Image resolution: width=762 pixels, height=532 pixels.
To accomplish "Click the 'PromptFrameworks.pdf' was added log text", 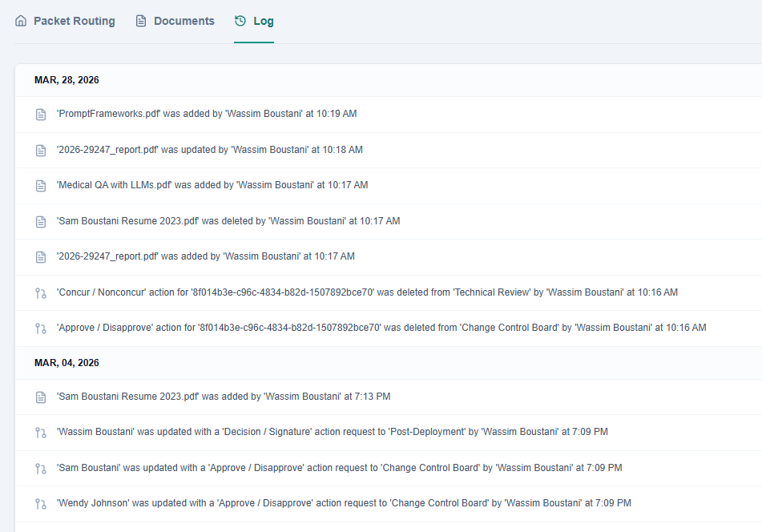I will [207, 114].
